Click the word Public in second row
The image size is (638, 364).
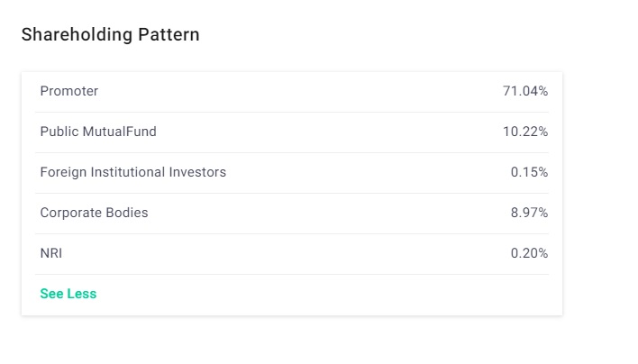pos(59,132)
